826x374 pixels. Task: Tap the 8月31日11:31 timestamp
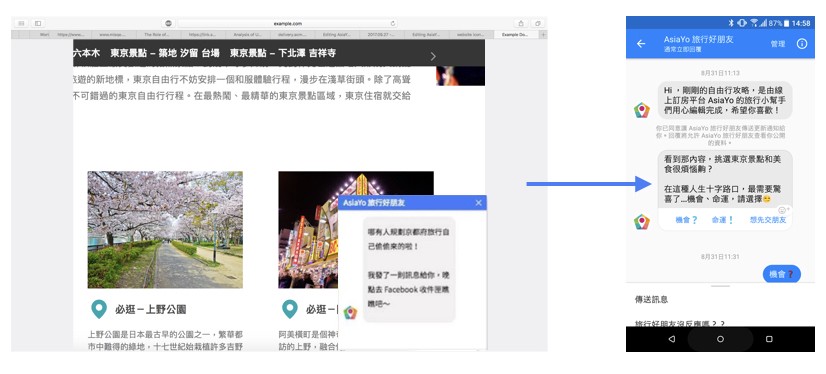720,257
